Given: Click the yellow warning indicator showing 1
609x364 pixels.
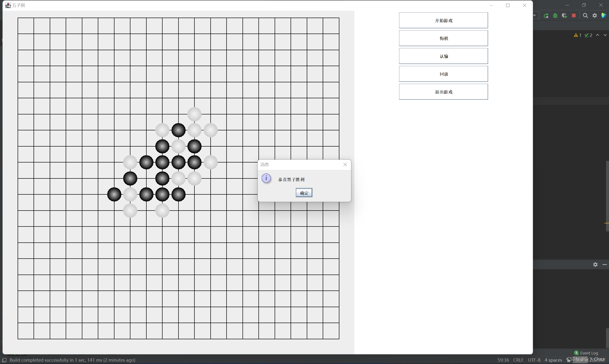Looking at the screenshot, I should click(x=577, y=35).
